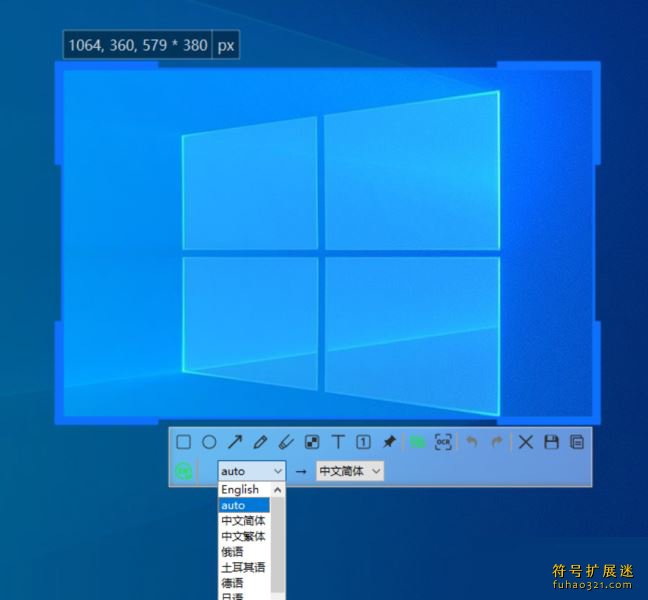Click the green translate icon in toolbar
Screen dimensions: 648x600
(417, 442)
